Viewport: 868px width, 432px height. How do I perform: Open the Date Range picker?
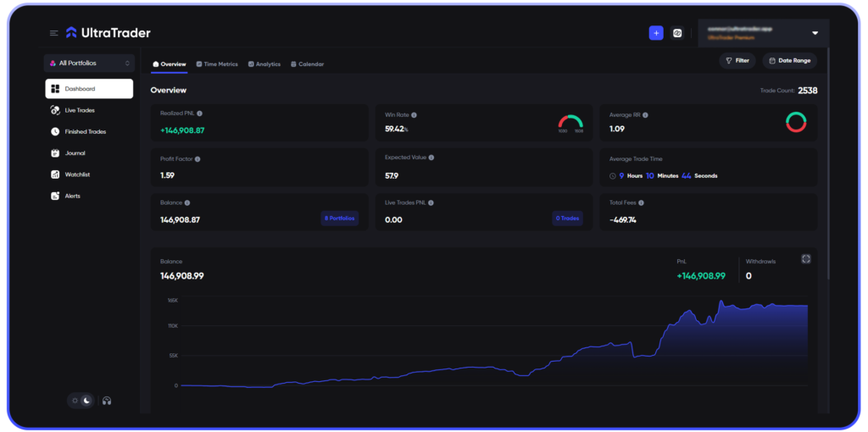[788, 61]
